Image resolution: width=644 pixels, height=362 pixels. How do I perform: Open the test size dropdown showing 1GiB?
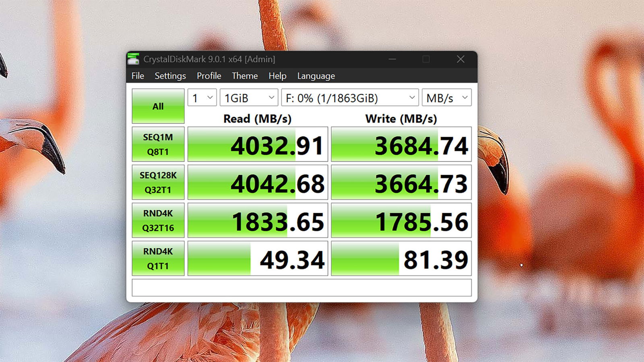point(248,97)
